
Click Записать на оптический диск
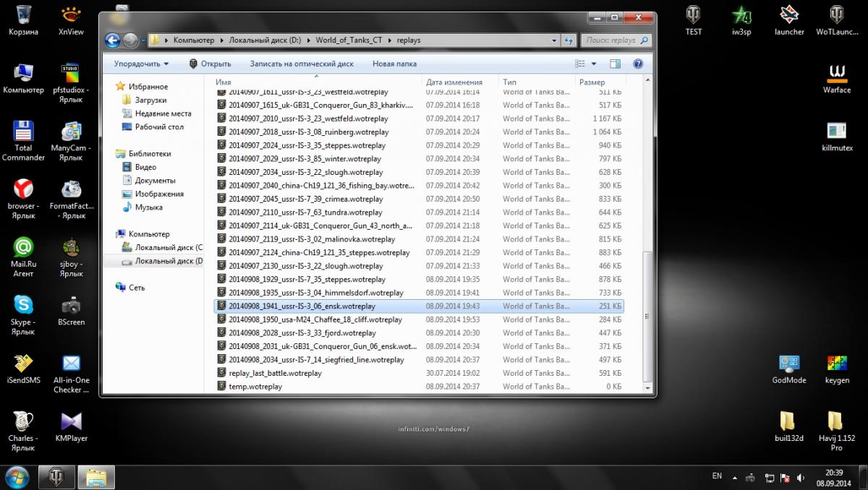(x=302, y=64)
